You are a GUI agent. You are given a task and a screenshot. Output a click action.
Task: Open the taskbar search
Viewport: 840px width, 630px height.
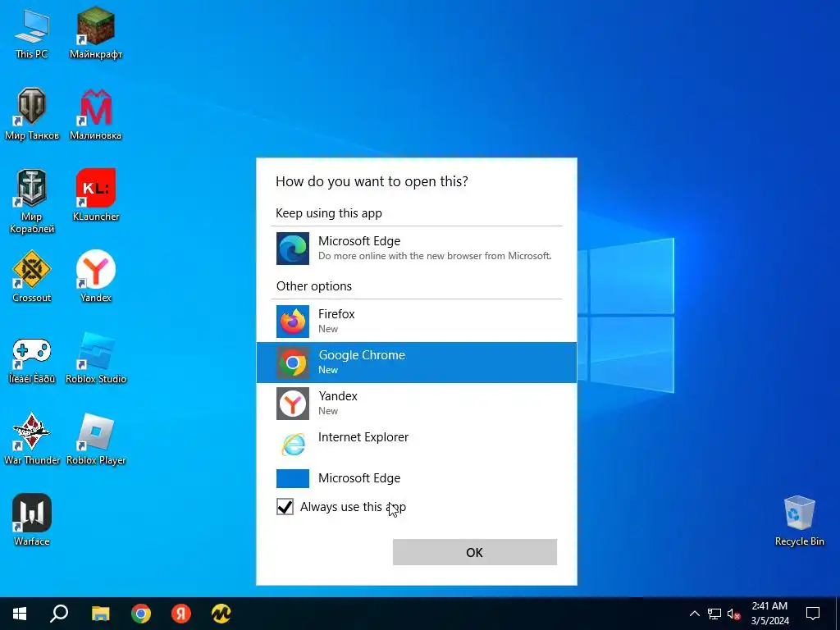59,614
